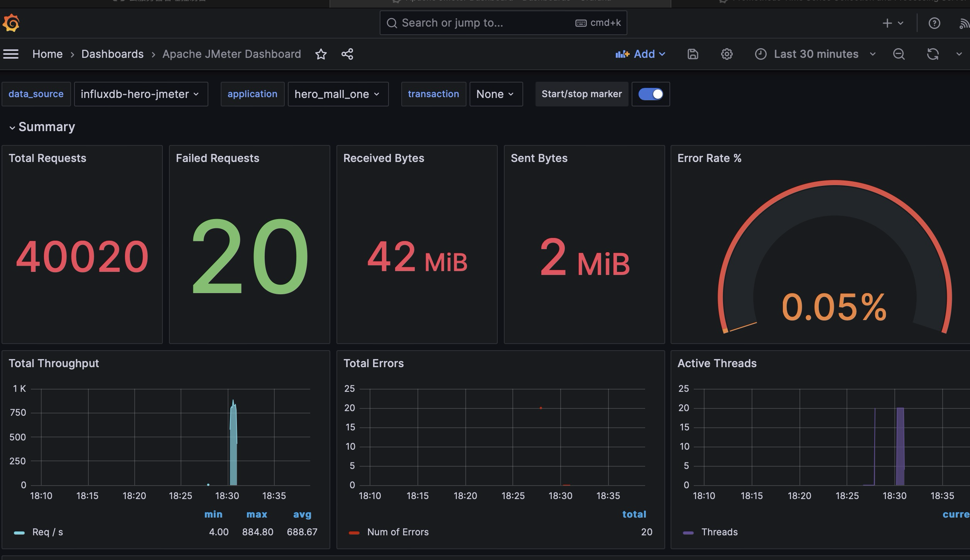
Task: Click the 2 MiB sent bytes value
Action: tap(585, 257)
